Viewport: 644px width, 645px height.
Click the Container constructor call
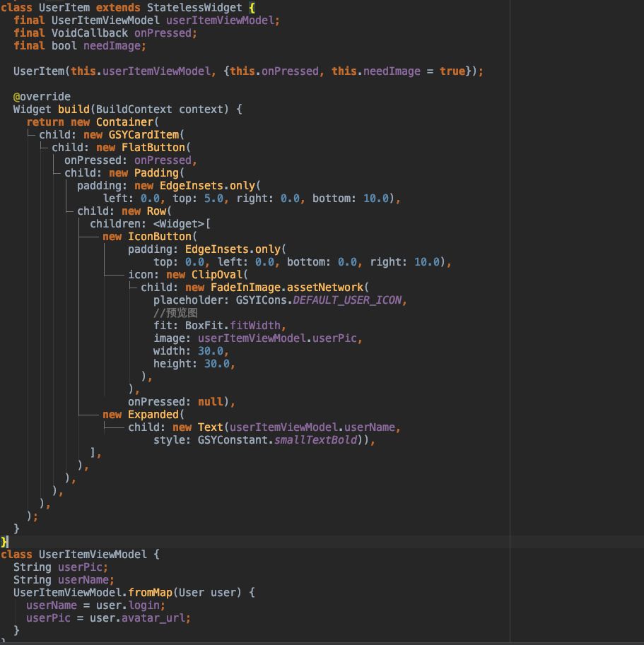tap(124, 122)
